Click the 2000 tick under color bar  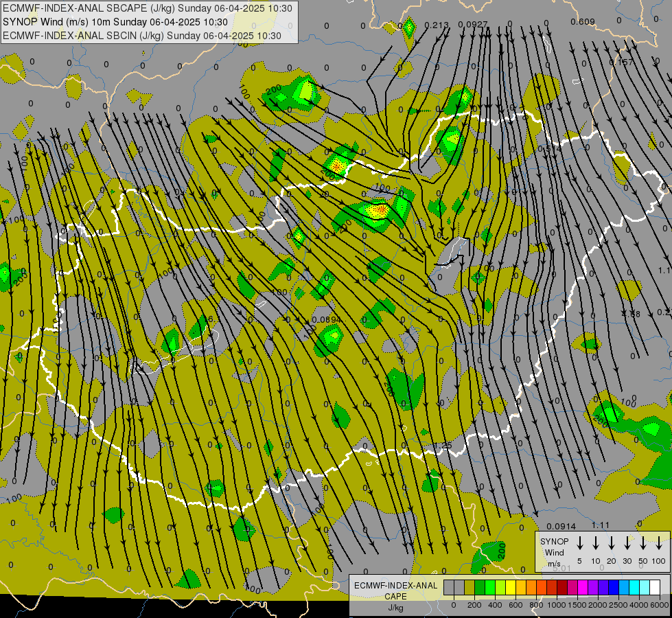point(597,605)
